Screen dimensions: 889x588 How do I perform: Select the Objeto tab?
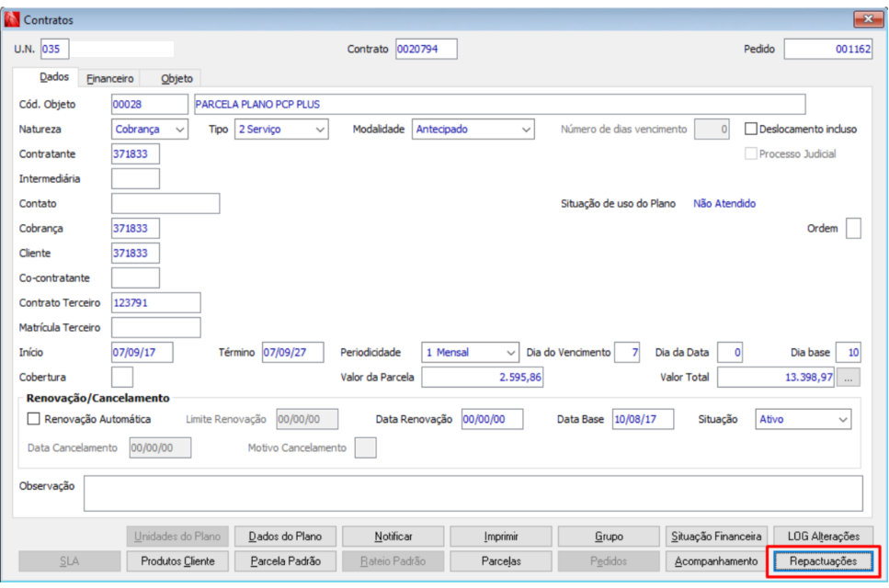tap(177, 78)
